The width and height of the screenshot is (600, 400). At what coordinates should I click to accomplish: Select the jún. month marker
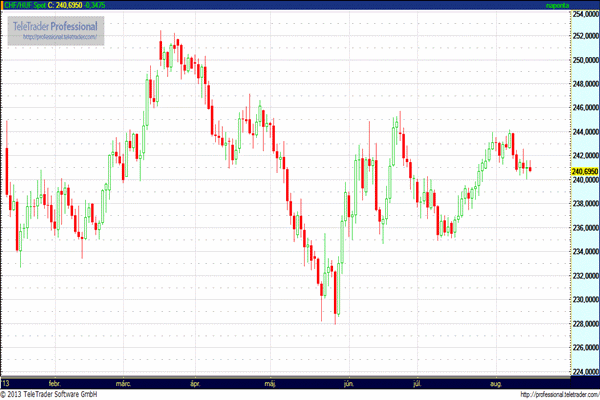click(348, 383)
